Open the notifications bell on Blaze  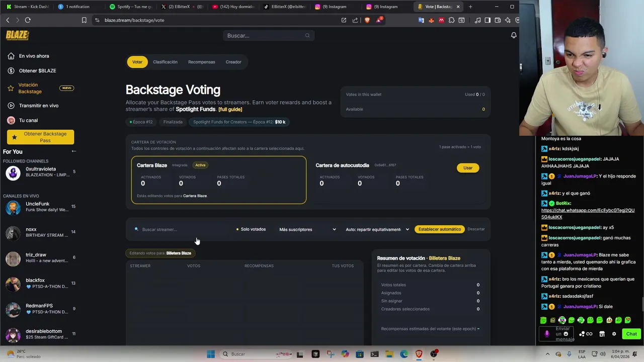click(x=514, y=35)
